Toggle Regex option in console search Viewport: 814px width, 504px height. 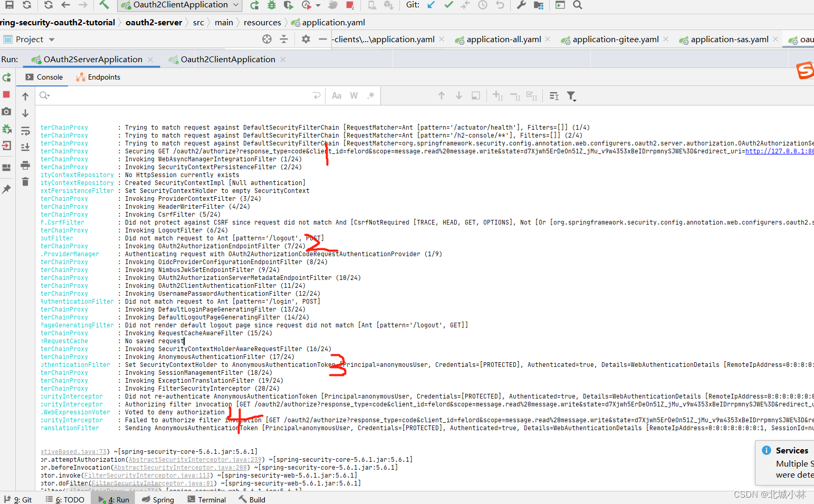point(371,95)
